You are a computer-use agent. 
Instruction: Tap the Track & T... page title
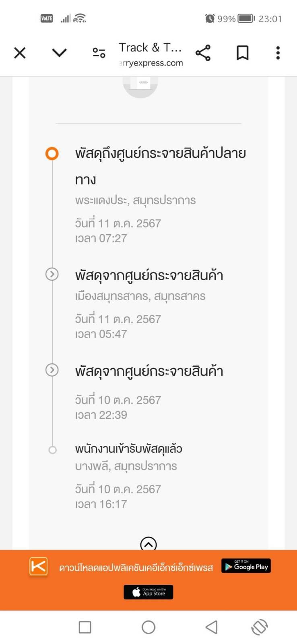coord(151,47)
